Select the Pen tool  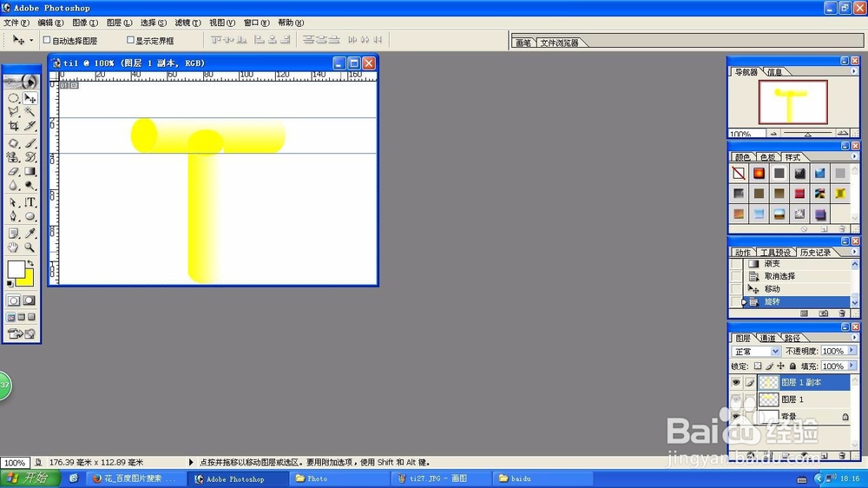13,216
